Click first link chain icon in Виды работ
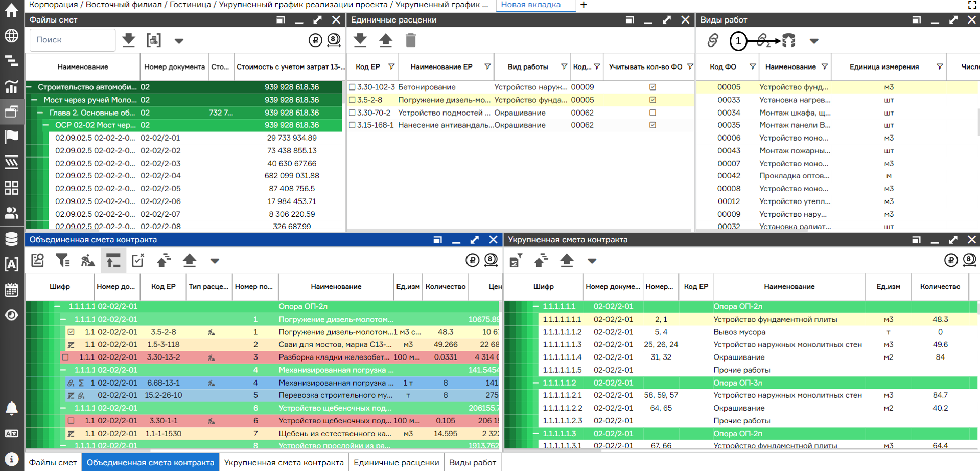The height and width of the screenshot is (471, 980). 713,40
